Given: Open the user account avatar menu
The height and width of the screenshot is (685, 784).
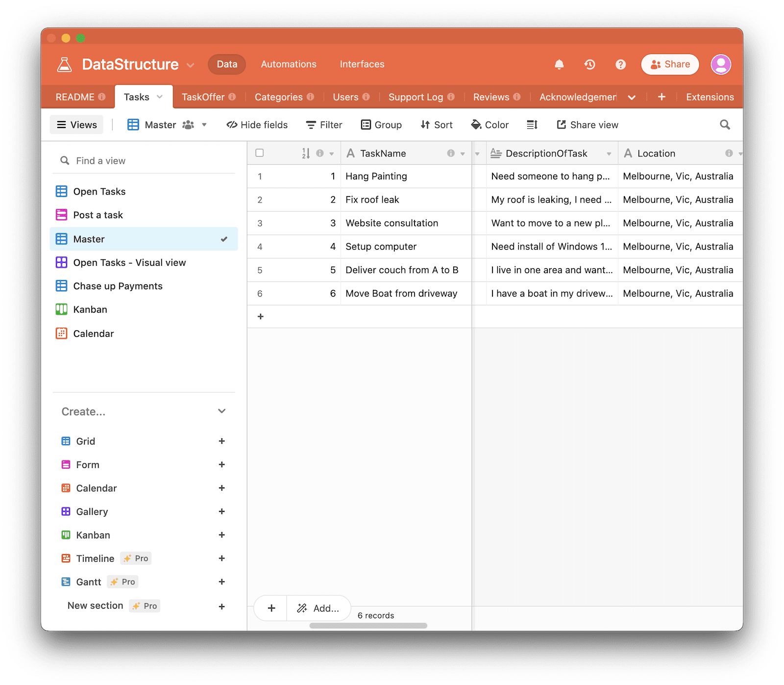Looking at the screenshot, I should pyautogui.click(x=721, y=64).
